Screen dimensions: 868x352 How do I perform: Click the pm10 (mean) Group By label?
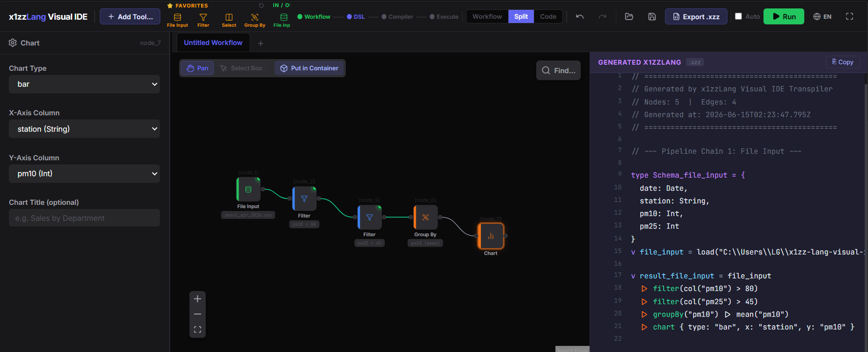point(425,243)
